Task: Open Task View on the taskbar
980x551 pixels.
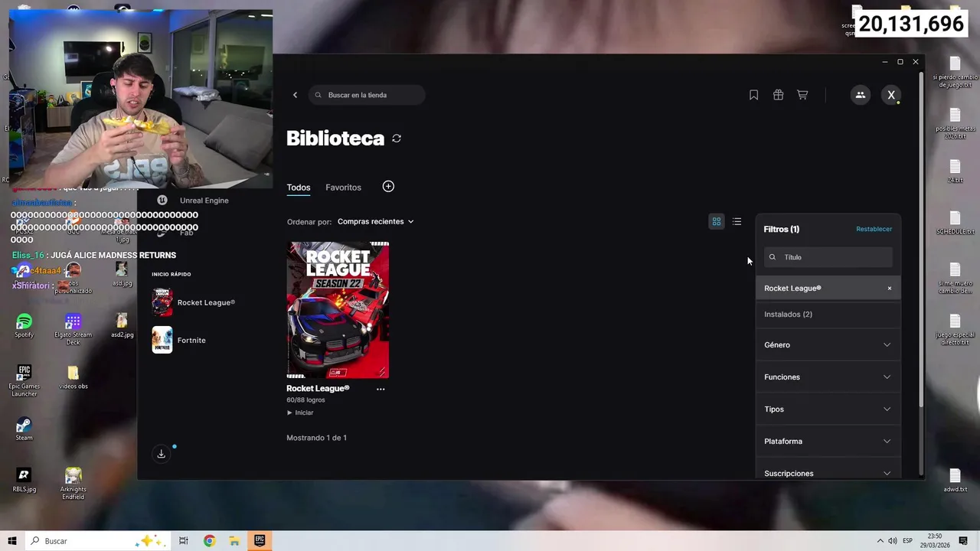Action: pyautogui.click(x=184, y=541)
